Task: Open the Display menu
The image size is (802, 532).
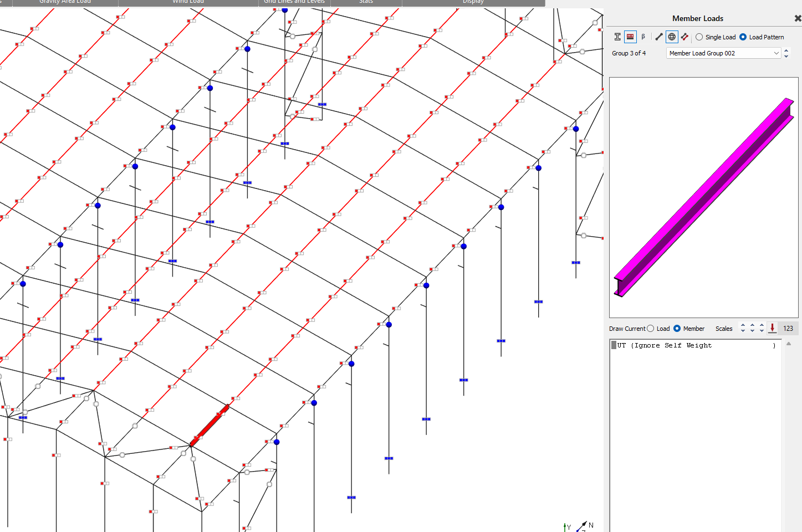Action: click(x=473, y=2)
